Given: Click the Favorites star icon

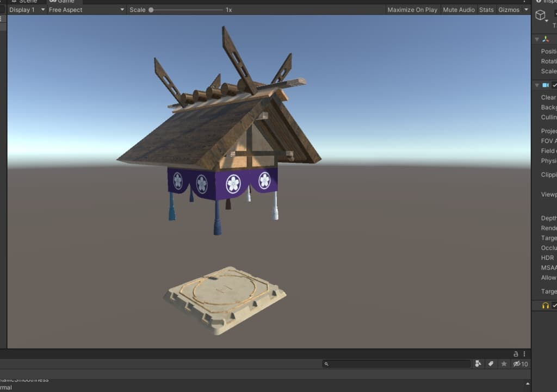Looking at the screenshot, I should 504,364.
